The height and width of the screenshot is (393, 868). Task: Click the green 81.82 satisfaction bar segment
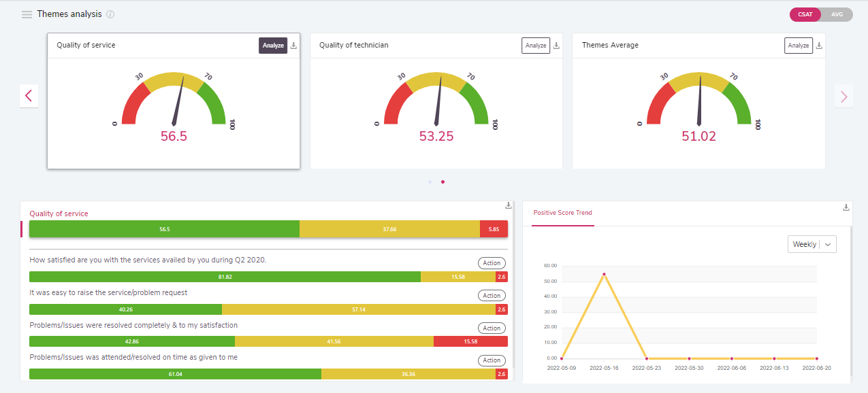[x=225, y=277]
